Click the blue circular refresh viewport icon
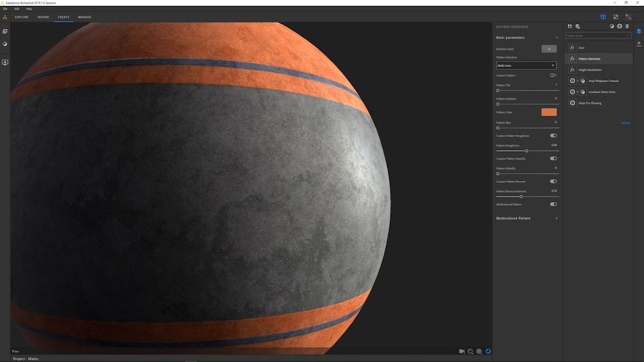 point(488,351)
